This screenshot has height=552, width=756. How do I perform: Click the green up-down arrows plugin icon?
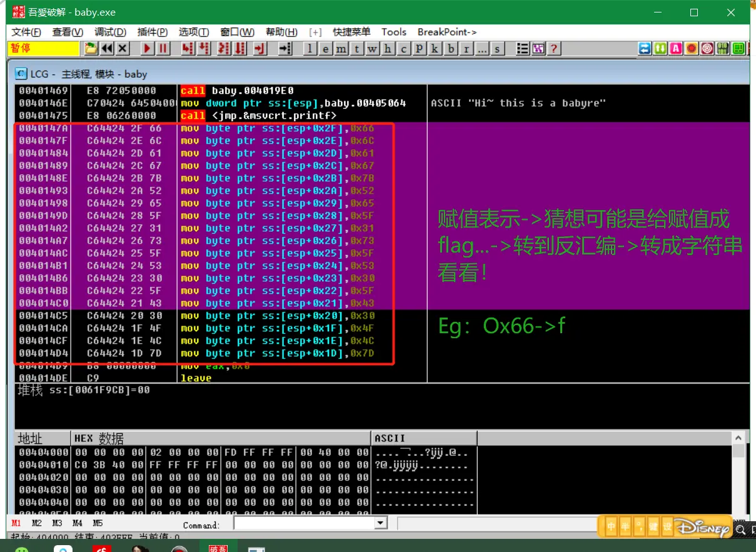pyautogui.click(x=660, y=49)
